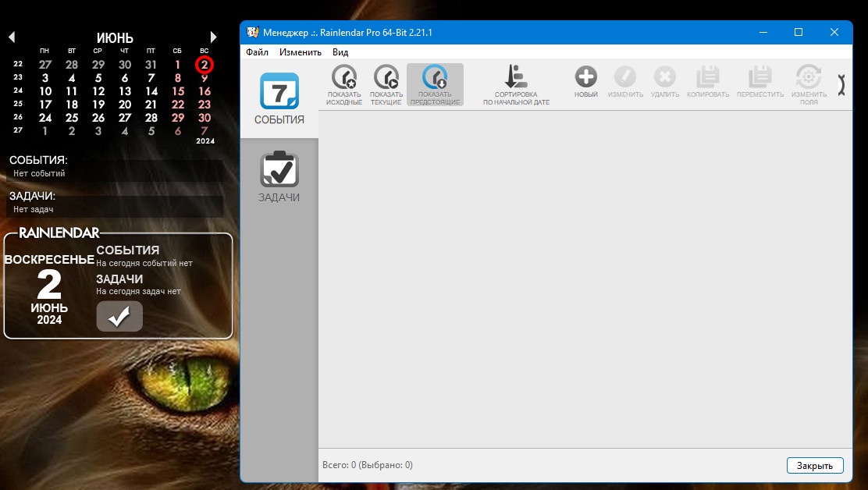Select June 28 in calendar widget

tap(151, 118)
